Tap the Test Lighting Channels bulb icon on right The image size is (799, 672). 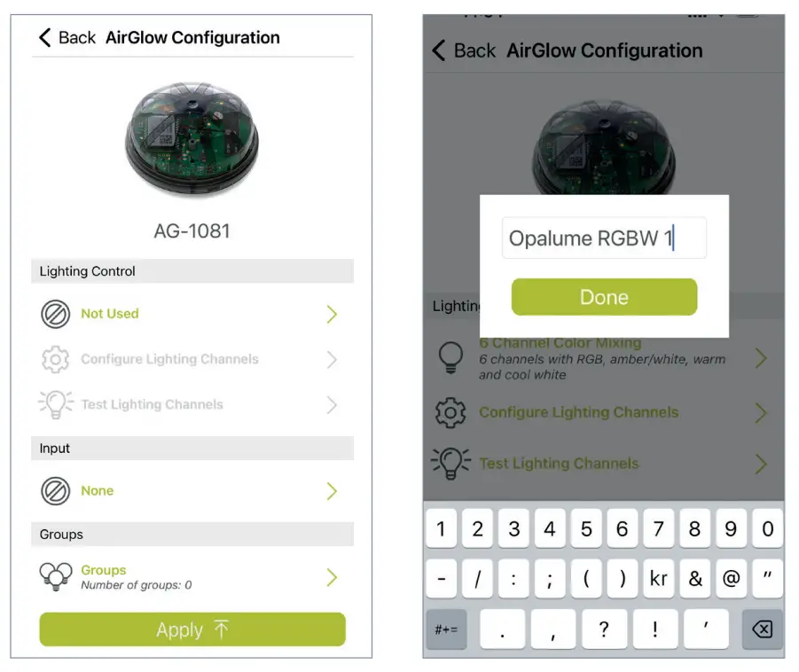[451, 463]
